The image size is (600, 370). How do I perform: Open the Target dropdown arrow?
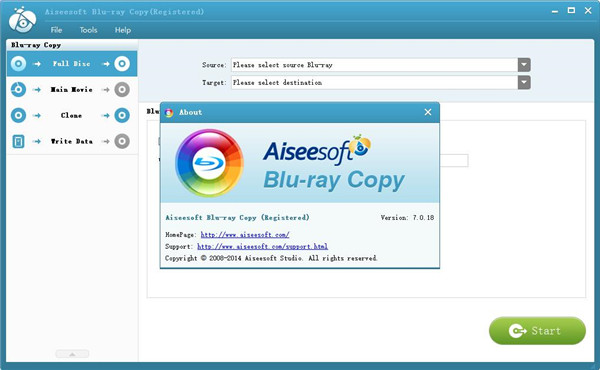[524, 82]
